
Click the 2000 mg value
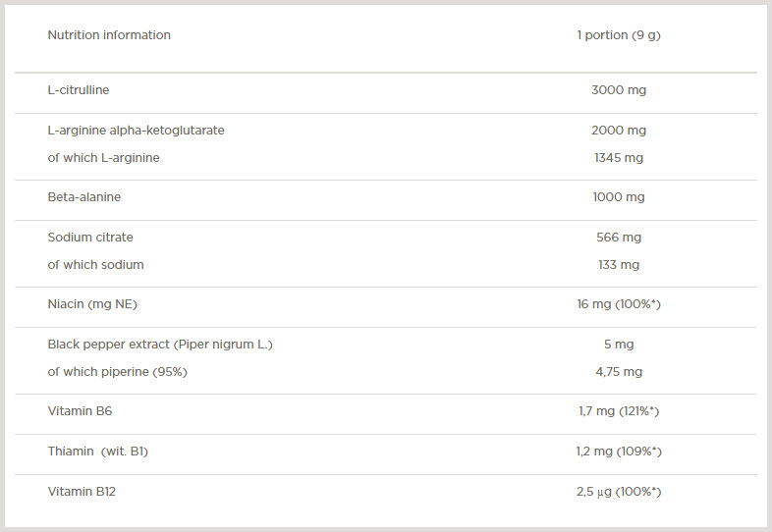coord(618,131)
